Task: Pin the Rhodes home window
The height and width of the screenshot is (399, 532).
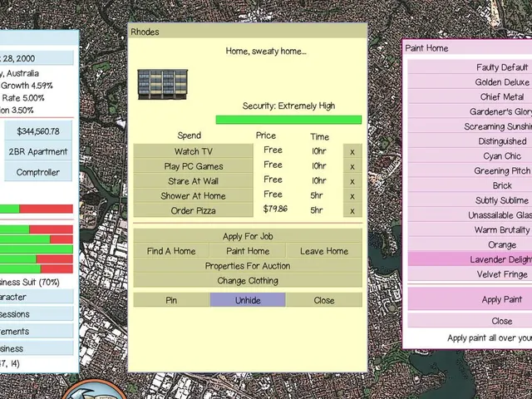Action: tap(171, 300)
